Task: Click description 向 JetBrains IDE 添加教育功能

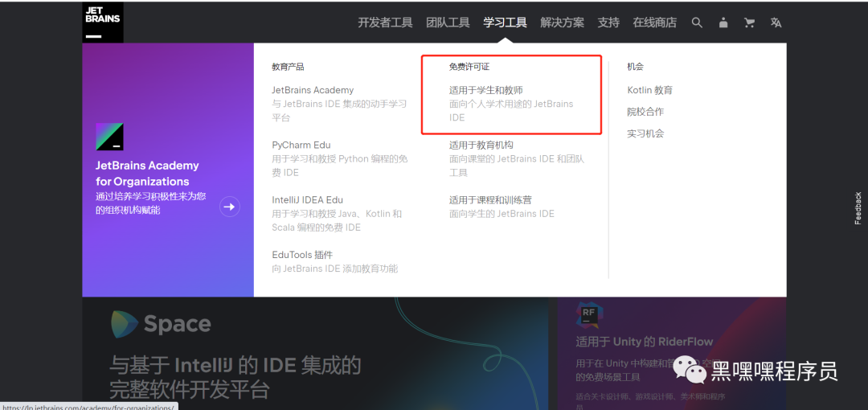Action: [x=335, y=269]
